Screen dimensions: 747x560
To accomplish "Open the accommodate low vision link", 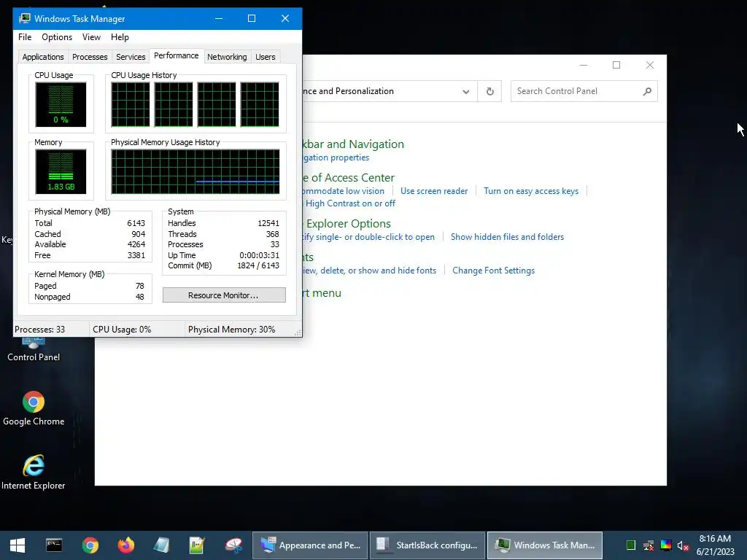I will 343,191.
